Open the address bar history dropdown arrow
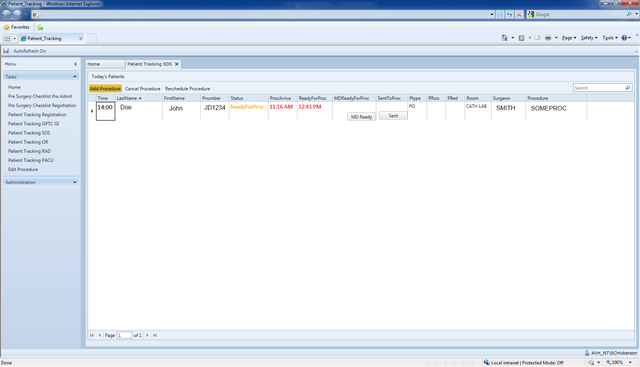Viewport: 640px width, 367px height. tap(492, 14)
